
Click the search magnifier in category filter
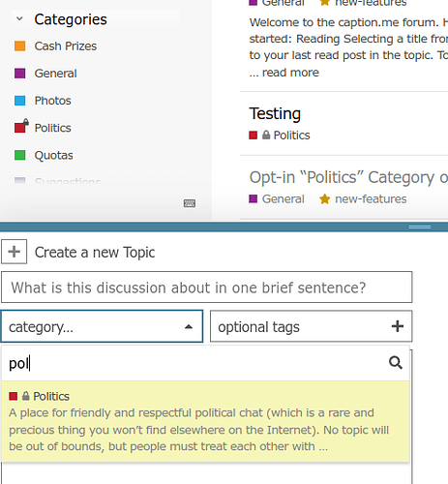(396, 363)
